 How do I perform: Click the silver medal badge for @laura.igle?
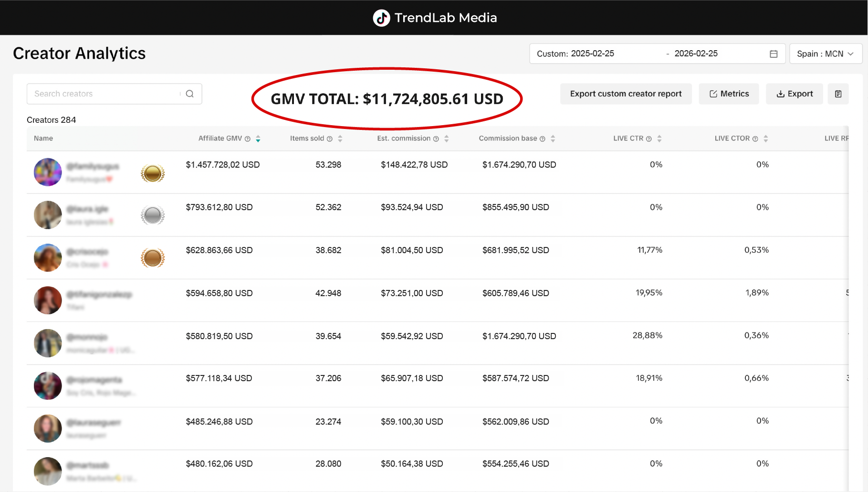coord(152,215)
